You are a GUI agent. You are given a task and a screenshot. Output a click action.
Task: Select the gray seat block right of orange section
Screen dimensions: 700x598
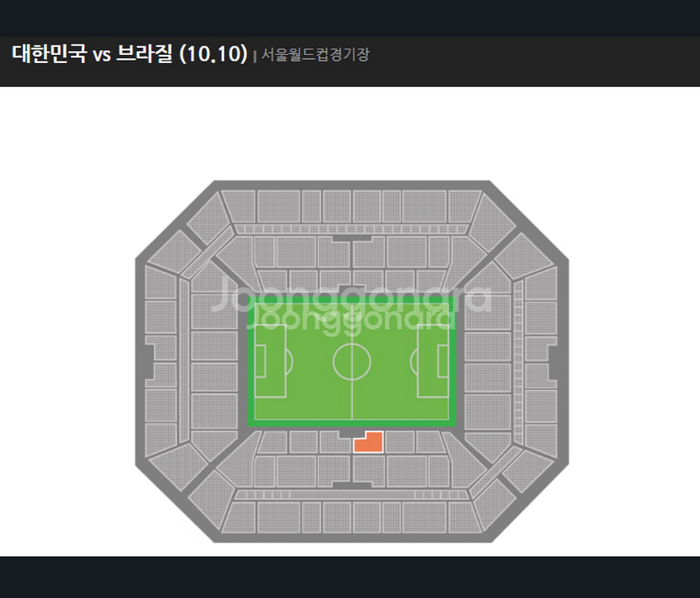point(399,441)
